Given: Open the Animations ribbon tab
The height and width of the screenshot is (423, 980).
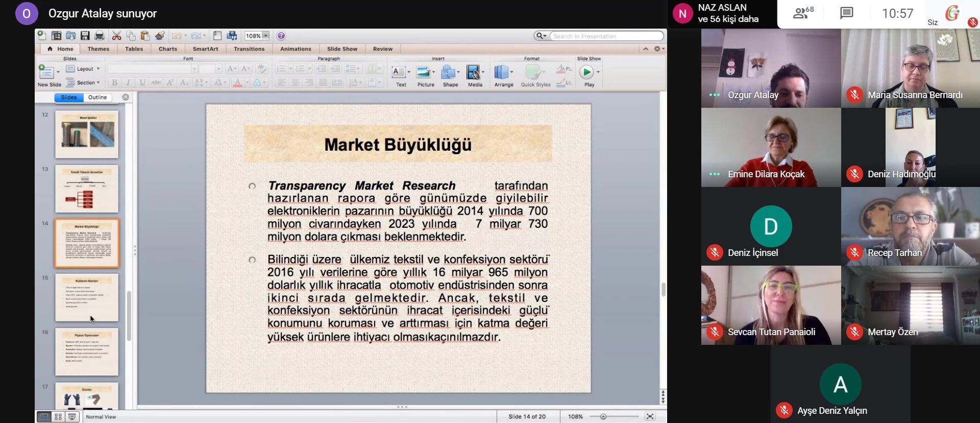Looking at the screenshot, I should pyautogui.click(x=296, y=49).
